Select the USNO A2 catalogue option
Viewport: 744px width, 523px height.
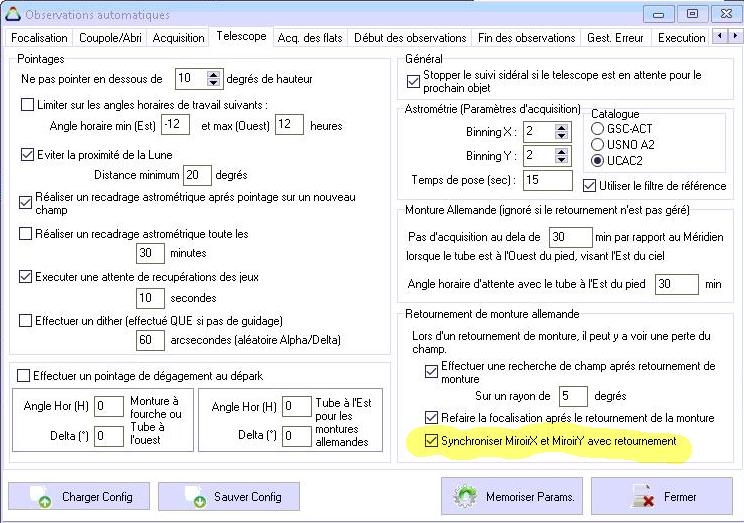598,144
